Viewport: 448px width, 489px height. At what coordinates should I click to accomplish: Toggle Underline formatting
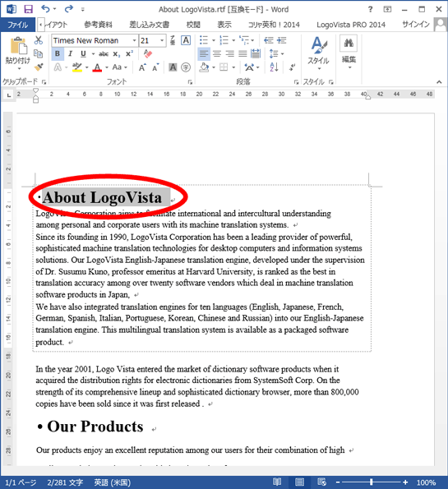tap(83, 53)
